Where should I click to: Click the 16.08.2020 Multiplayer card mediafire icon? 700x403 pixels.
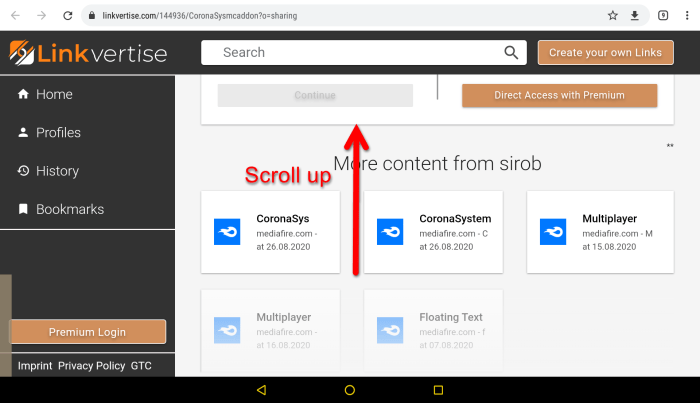[227, 330]
